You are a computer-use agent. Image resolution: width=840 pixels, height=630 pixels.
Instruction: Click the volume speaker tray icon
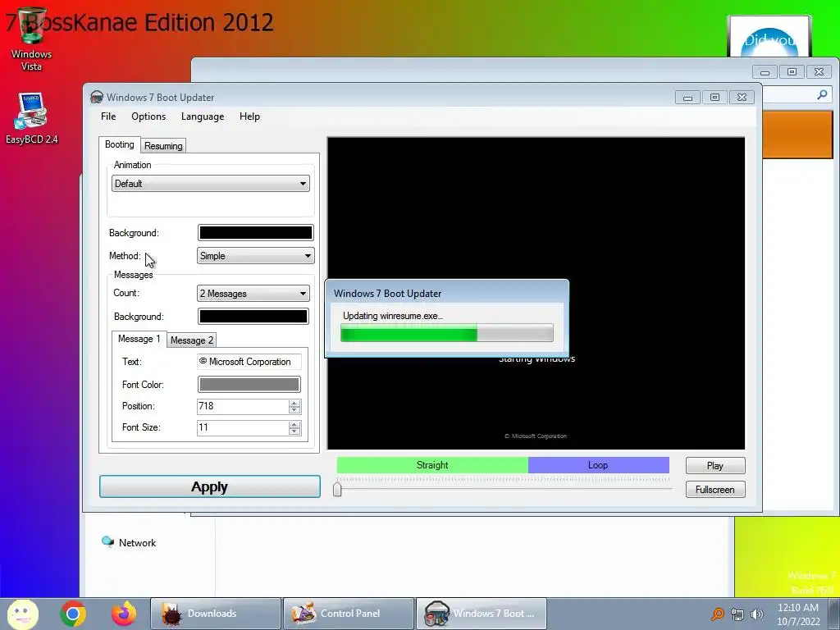757,614
